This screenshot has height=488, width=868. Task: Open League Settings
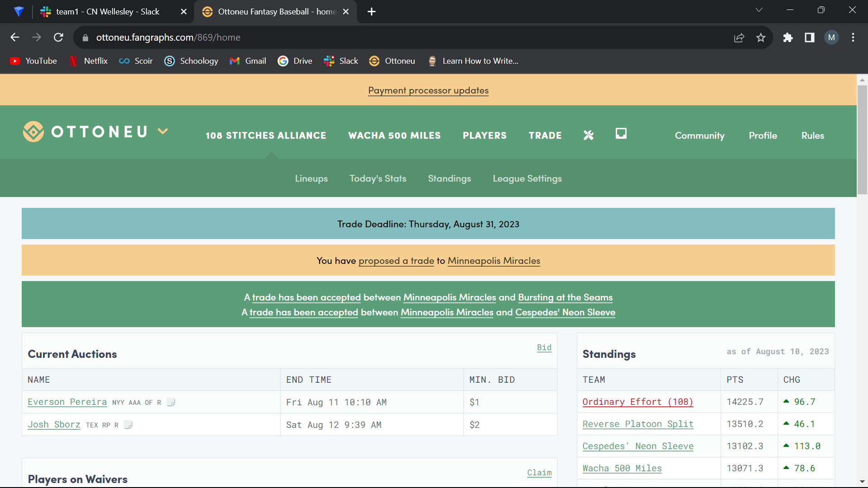(527, 178)
